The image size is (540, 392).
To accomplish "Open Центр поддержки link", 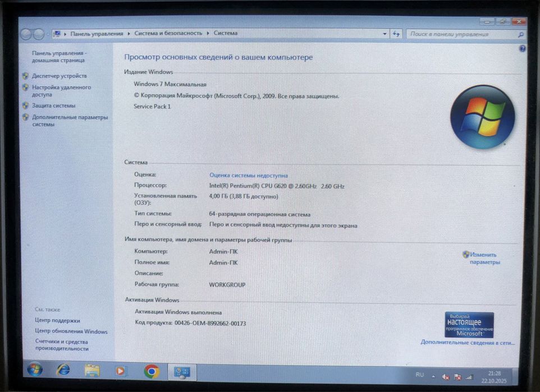I will tap(57, 320).
